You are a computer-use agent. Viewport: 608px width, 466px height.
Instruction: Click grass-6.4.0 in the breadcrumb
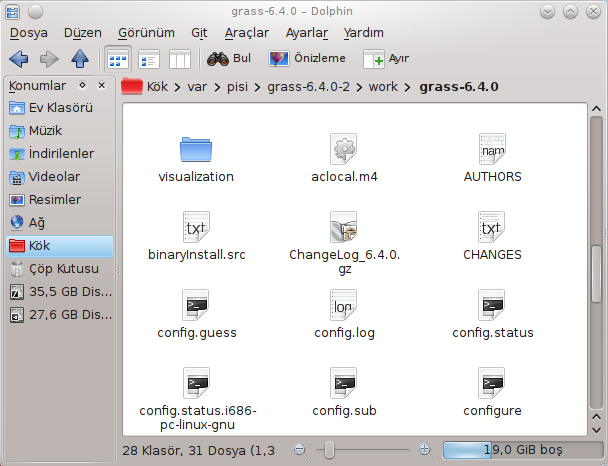pos(459,86)
